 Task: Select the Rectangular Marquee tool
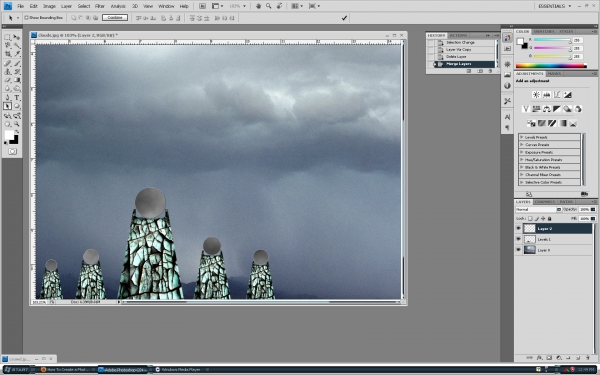click(7, 38)
